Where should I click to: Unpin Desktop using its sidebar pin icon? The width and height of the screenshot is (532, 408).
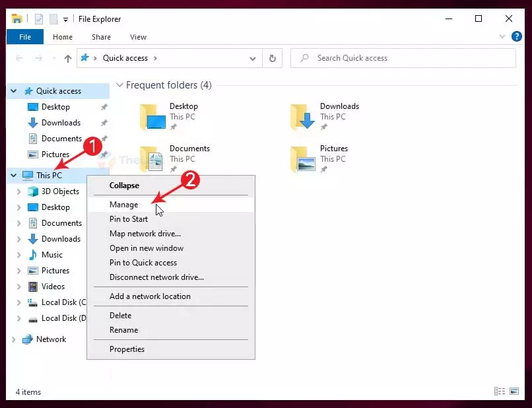[x=104, y=107]
